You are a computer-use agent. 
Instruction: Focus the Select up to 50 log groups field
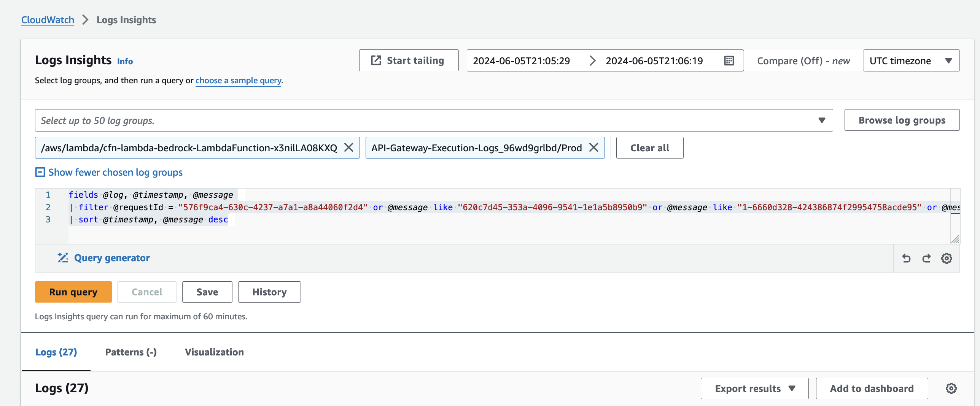pyautogui.click(x=434, y=121)
